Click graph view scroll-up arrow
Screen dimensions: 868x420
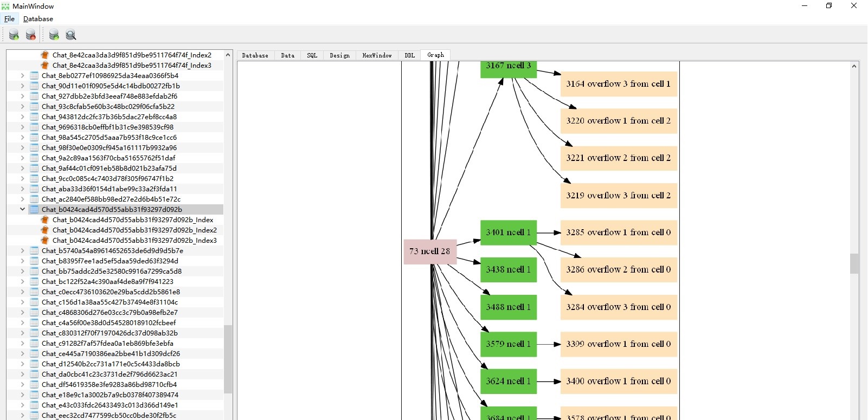pyautogui.click(x=854, y=66)
